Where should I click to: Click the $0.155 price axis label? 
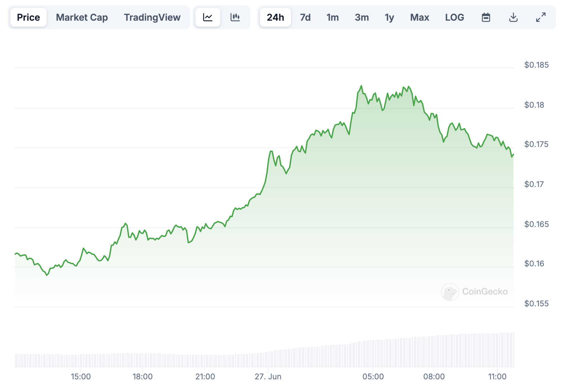point(536,304)
